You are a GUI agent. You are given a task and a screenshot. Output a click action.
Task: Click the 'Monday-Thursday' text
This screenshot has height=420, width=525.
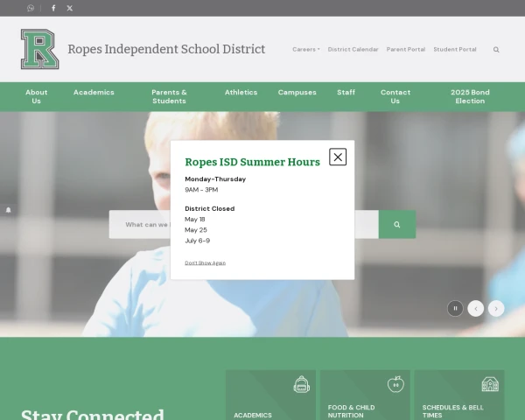point(215,179)
